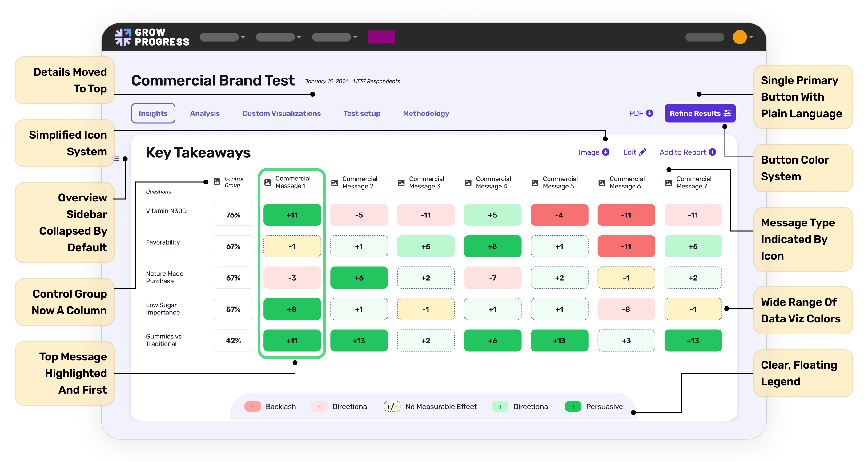Toggle the No Measurable Effect legend chip
Image resolution: width=868 pixels, height=462 pixels.
tap(392, 407)
